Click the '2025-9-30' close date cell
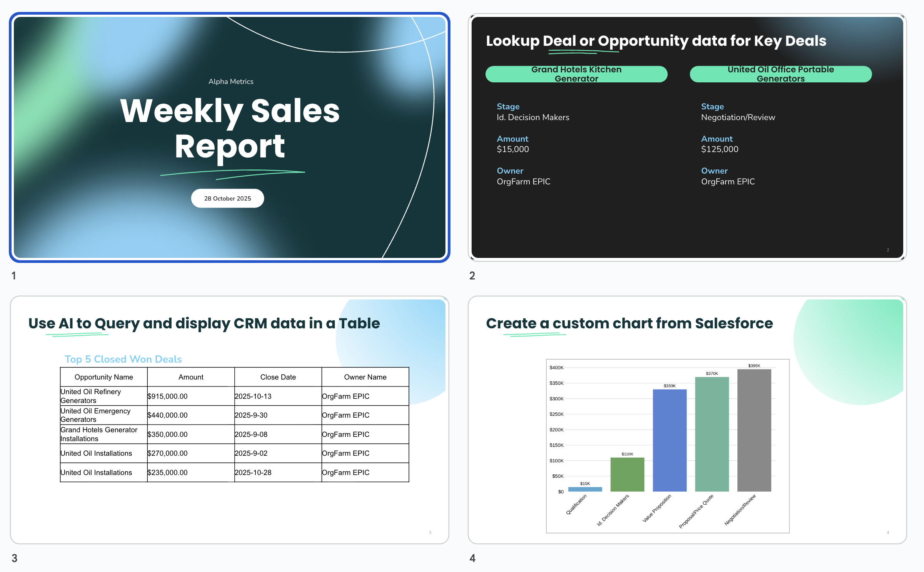Screen dimensions: 924x572 pyautogui.click(x=278, y=415)
